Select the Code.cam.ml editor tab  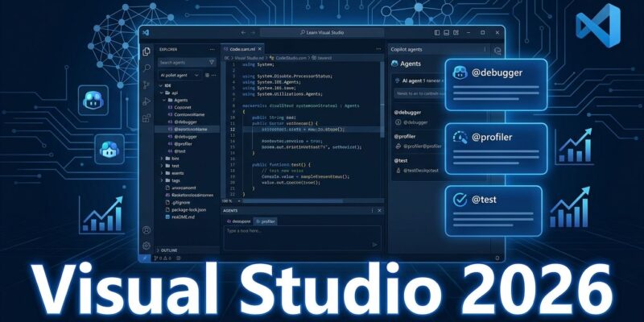(x=243, y=49)
